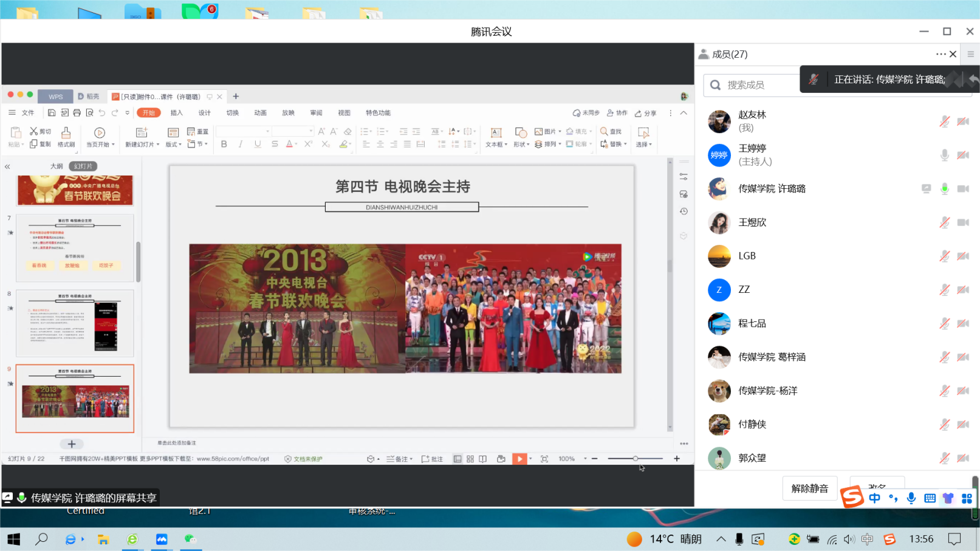The height and width of the screenshot is (551, 980).
Task: Toggle microphone for ZZ
Action: click(945, 290)
